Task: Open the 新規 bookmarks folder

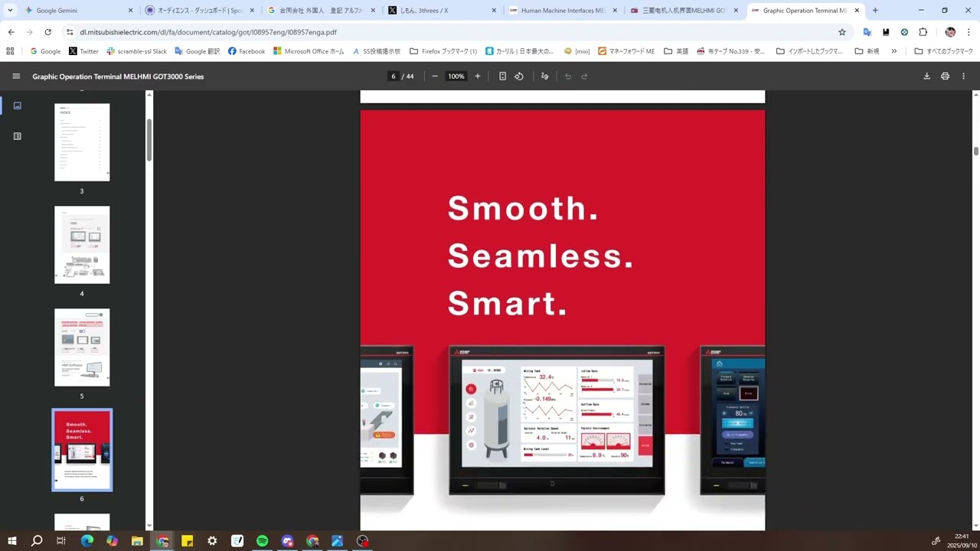Action: coord(867,51)
